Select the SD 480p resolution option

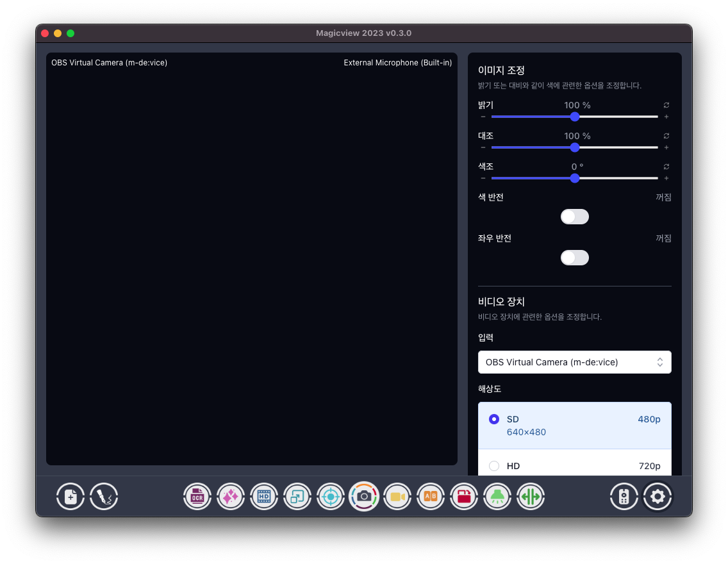[494, 419]
